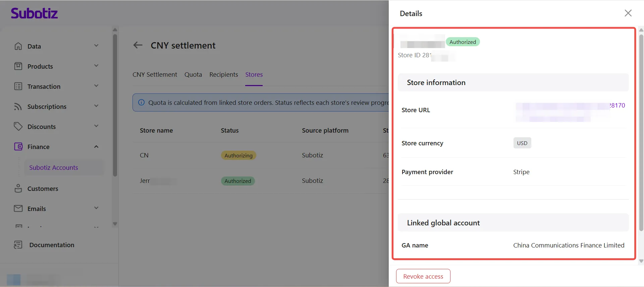Screen dimensions: 644x287
Task: Open the Store URL link
Action: pos(570,112)
